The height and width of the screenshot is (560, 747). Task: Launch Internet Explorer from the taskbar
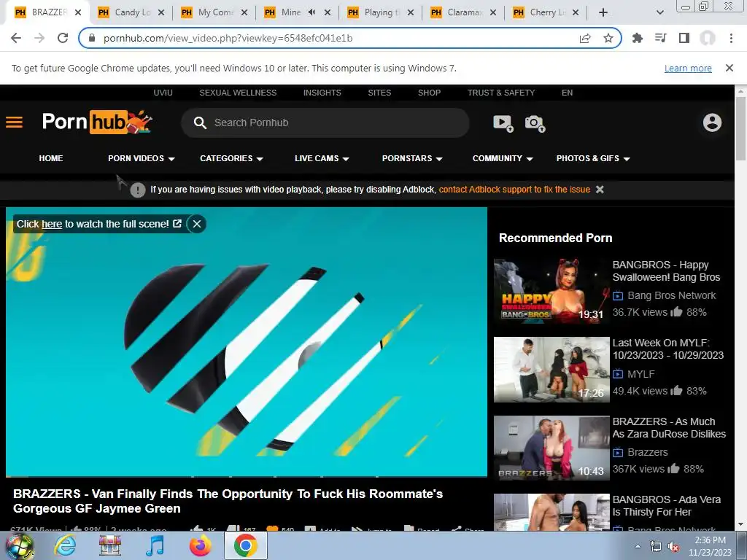point(65,545)
